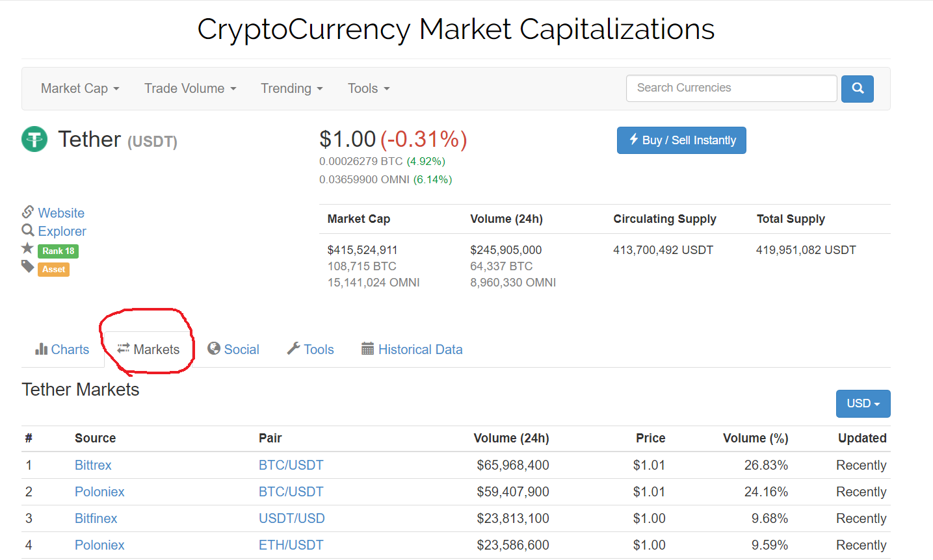Click the tag icon next to Asset
Viewport: 933px width, 560px height.
point(27,266)
